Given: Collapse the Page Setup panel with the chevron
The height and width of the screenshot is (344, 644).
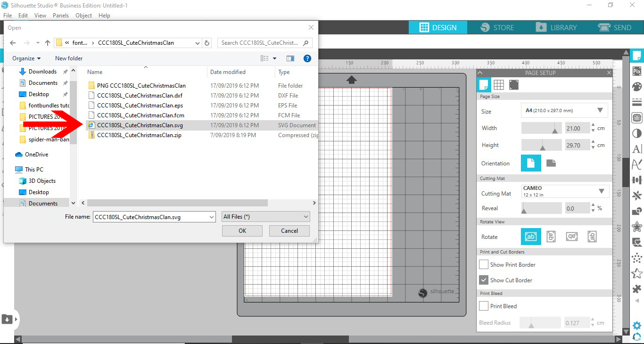Looking at the screenshot, I should (x=480, y=73).
